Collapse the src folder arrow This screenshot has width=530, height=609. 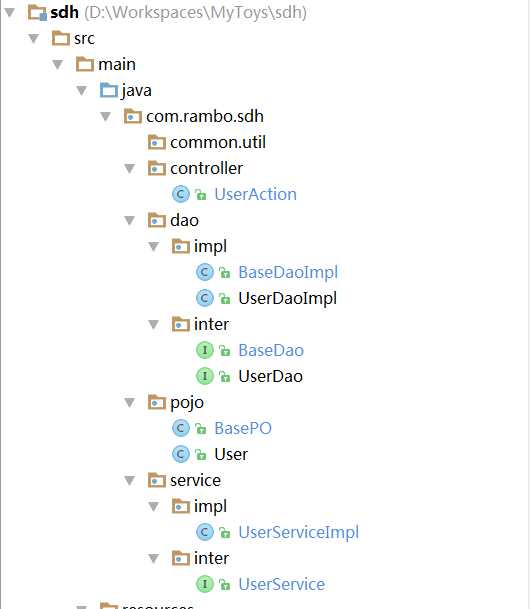tap(34, 38)
